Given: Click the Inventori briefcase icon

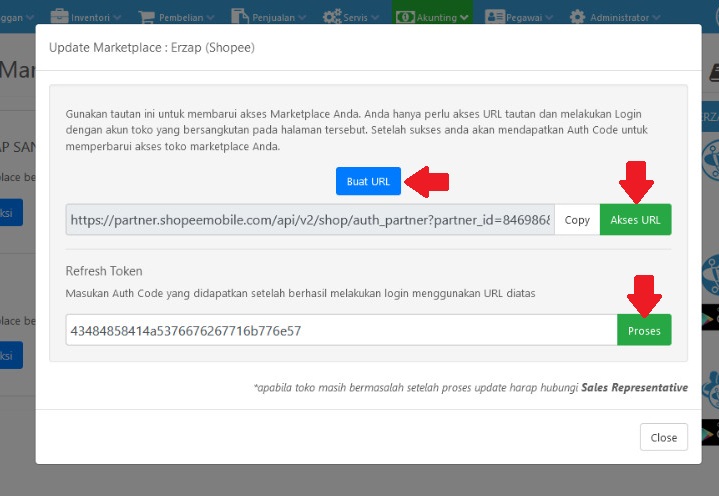Looking at the screenshot, I should [x=59, y=17].
